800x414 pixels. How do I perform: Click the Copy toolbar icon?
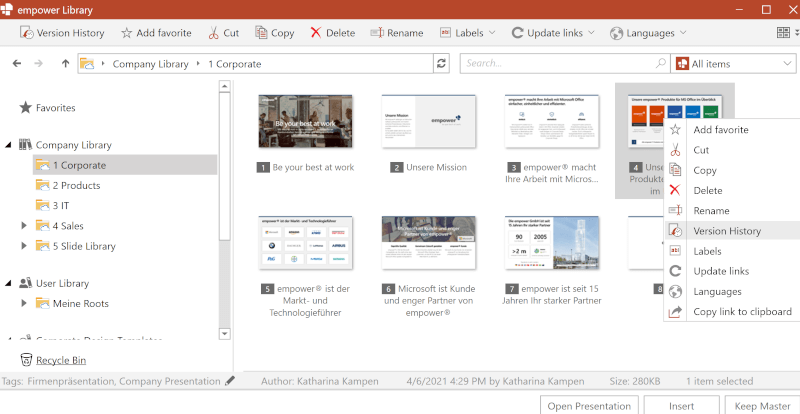[261, 33]
